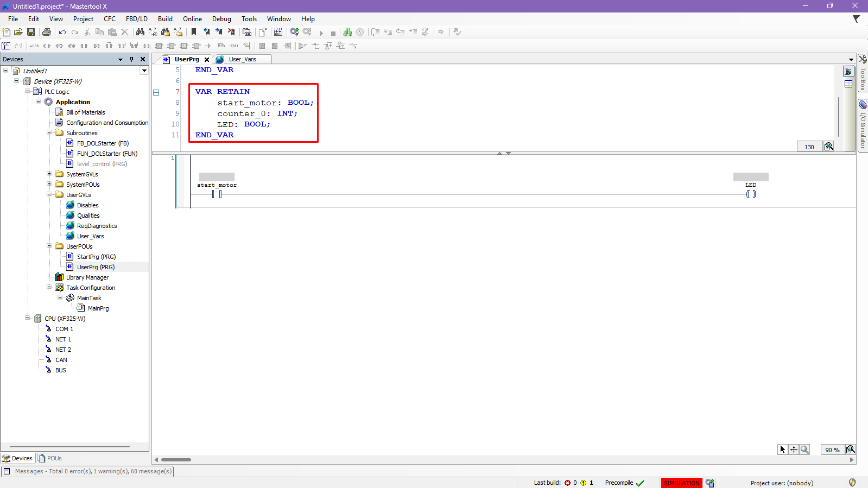868x488 pixels.
Task: Click the Save project toolbar icon
Action: [31, 32]
